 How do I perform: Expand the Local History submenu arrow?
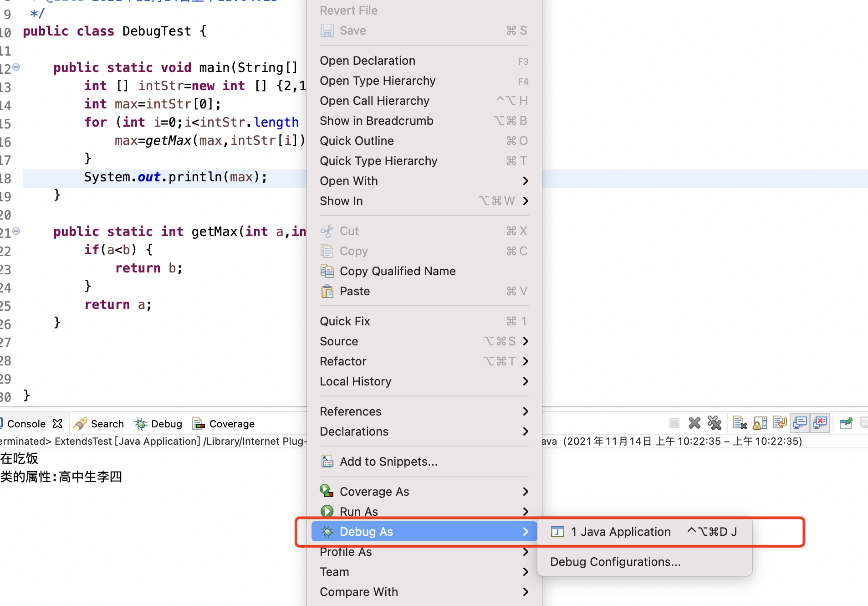pyautogui.click(x=526, y=381)
